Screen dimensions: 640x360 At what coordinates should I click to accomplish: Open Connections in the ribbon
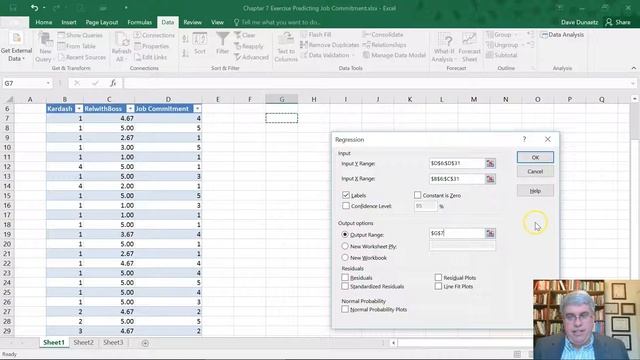[x=154, y=35]
